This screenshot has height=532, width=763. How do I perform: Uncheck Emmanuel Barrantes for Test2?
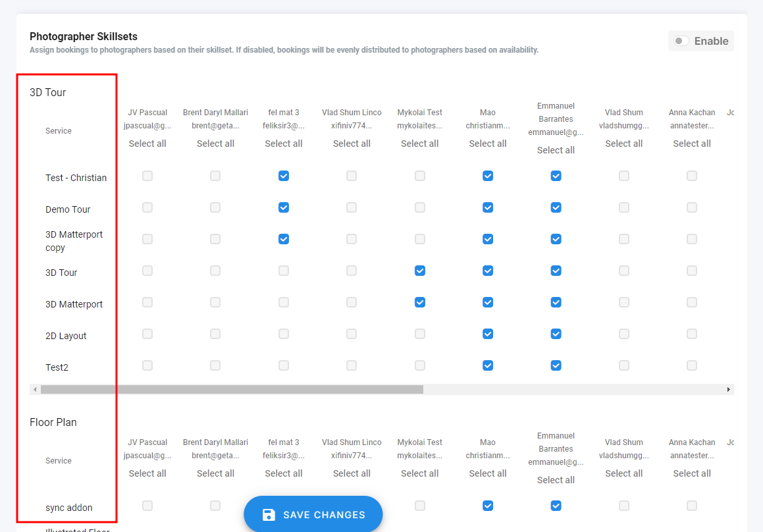pos(556,365)
